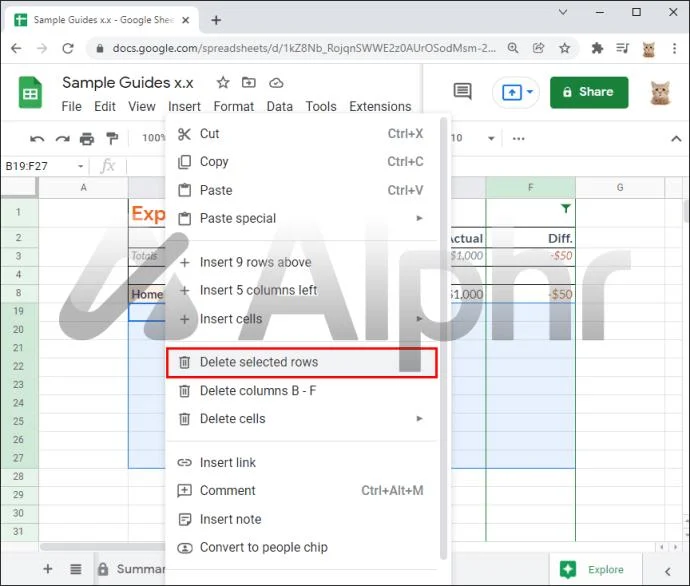This screenshot has height=586, width=690.
Task: Open the Tools menu
Action: 321,106
